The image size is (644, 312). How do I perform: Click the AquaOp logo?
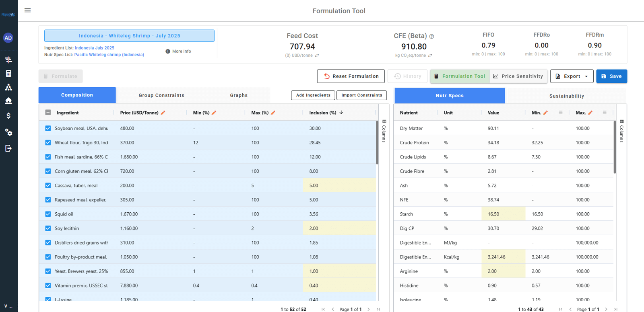tap(8, 14)
